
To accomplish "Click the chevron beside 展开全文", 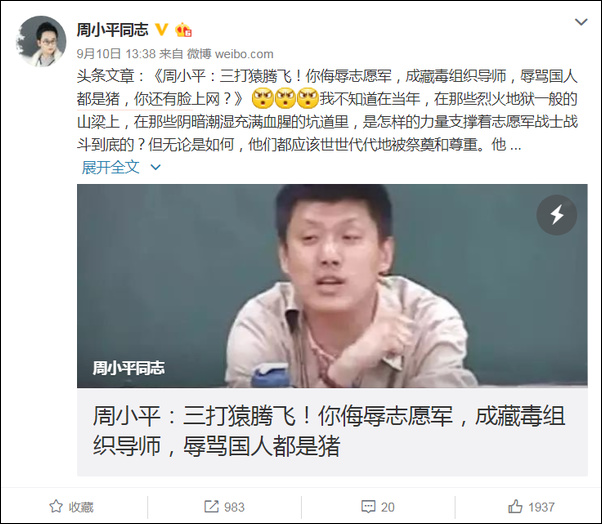I will (x=155, y=167).
